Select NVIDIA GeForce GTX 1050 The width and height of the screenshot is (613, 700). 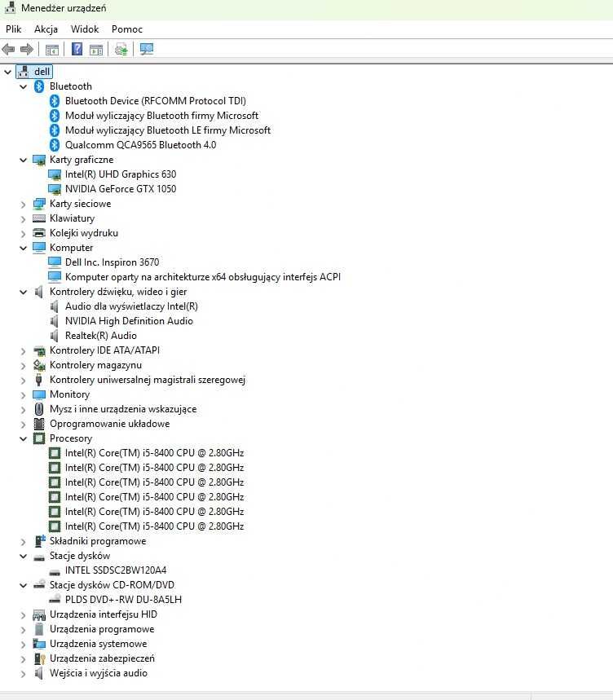pyautogui.click(x=121, y=189)
